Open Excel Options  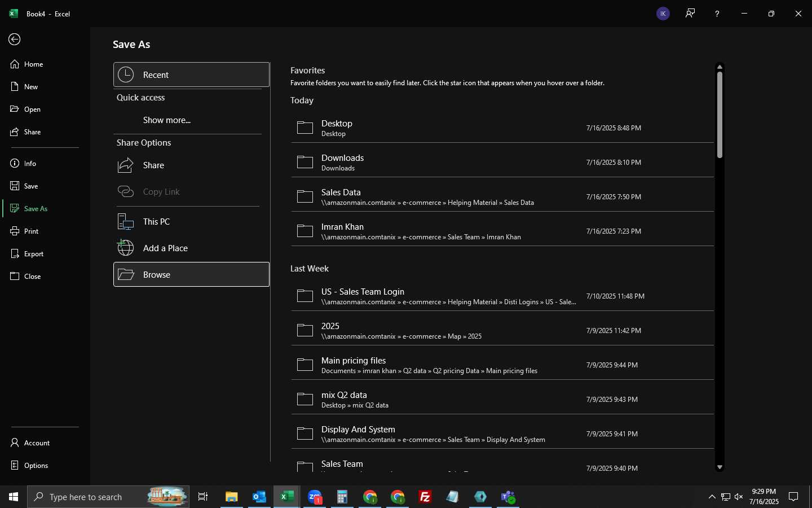click(45, 466)
